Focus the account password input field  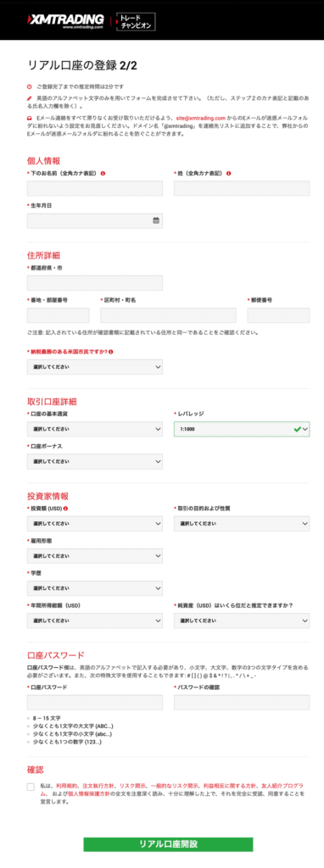95,703
